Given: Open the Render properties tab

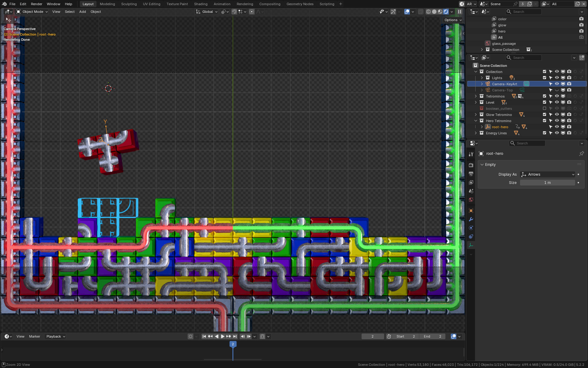Looking at the screenshot, I should pyautogui.click(x=471, y=165).
